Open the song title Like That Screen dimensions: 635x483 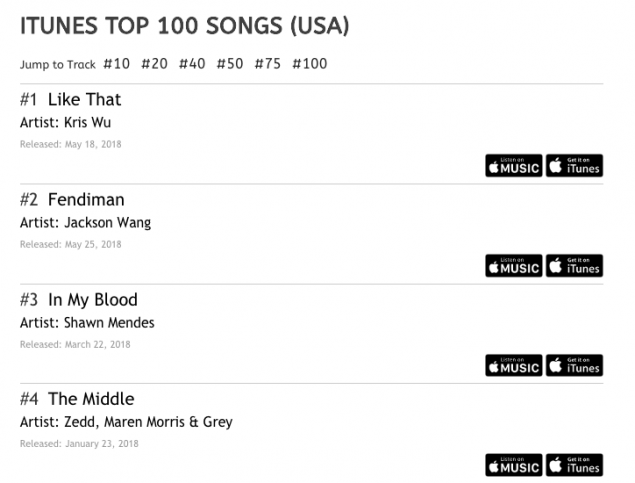coord(84,99)
